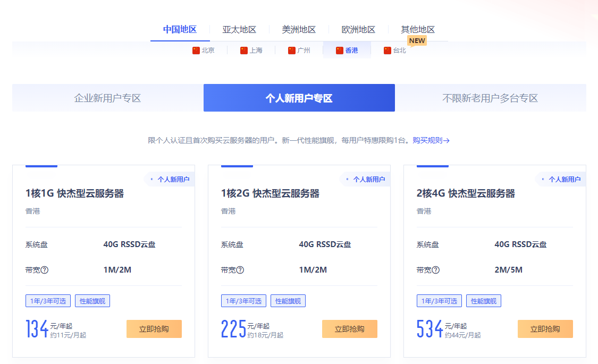Click the 带宽 help icon in 1核2G card
This screenshot has height=364, width=598.
240,270
